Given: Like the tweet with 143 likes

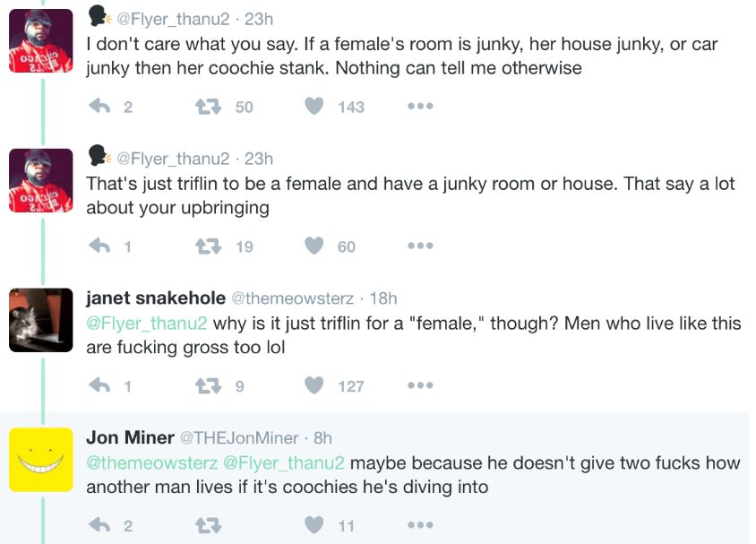Looking at the screenshot, I should 314,107.
